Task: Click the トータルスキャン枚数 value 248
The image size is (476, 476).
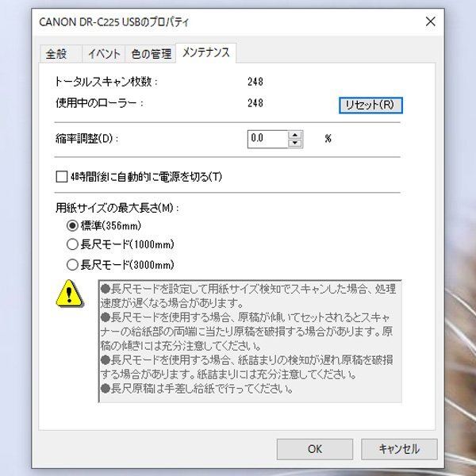Action: (x=255, y=82)
